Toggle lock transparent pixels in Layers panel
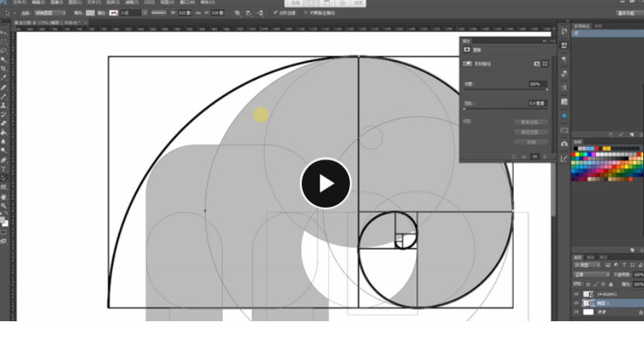 pos(588,284)
